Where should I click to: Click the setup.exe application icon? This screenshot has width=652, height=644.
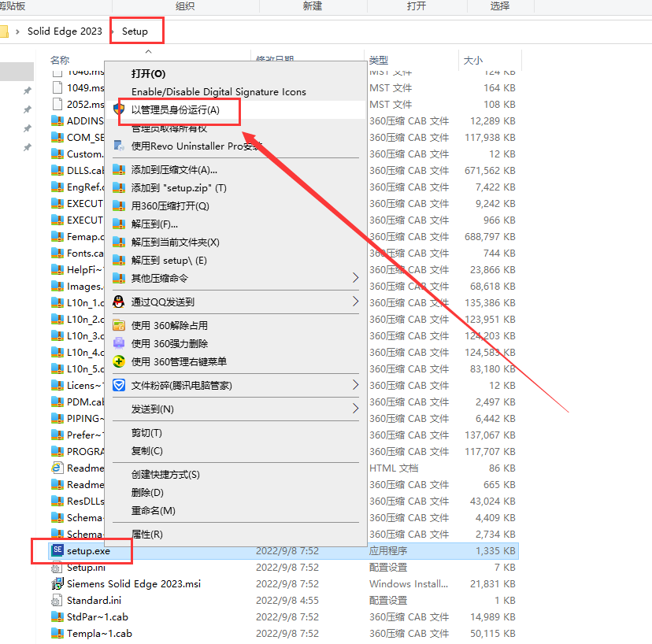point(57,551)
